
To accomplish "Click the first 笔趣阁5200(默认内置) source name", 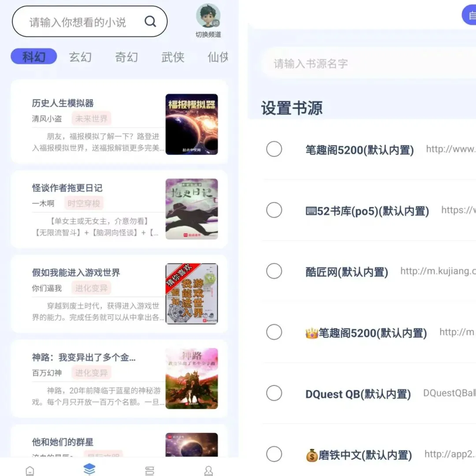I will (x=360, y=150).
